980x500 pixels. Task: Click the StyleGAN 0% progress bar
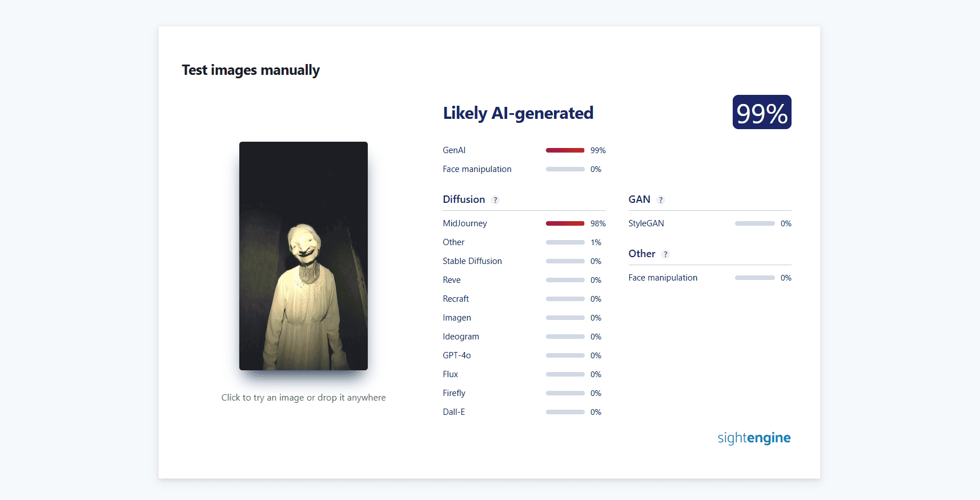pos(754,223)
